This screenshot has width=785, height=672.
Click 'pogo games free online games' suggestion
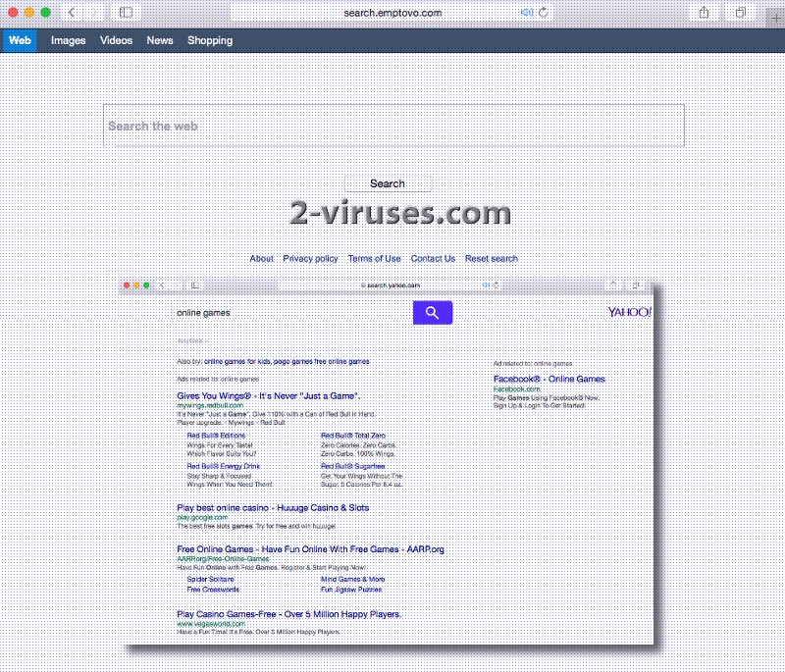tap(322, 361)
